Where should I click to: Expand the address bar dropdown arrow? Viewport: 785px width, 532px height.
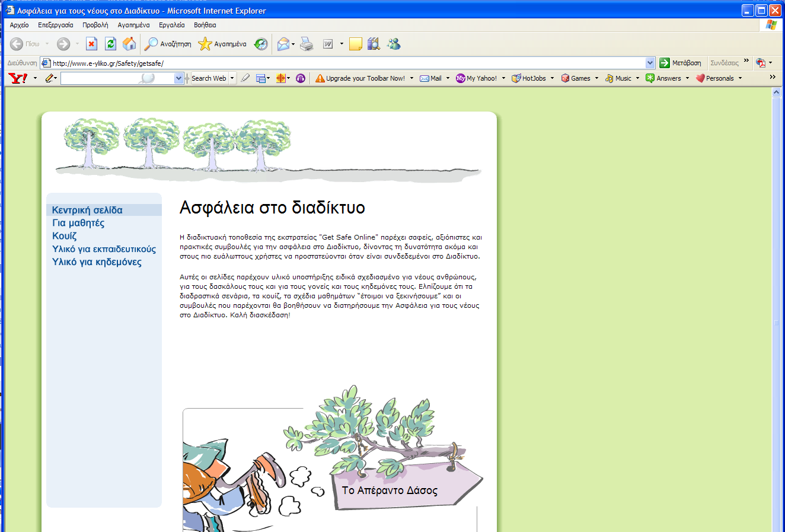[x=650, y=63]
